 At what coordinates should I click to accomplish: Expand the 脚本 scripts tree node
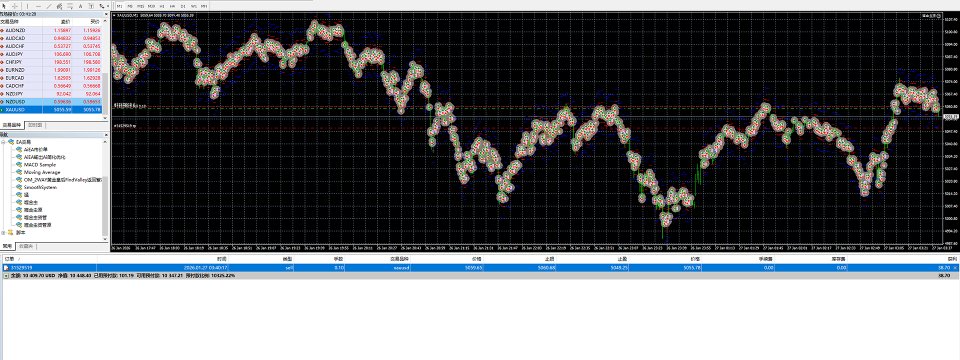tap(3, 233)
